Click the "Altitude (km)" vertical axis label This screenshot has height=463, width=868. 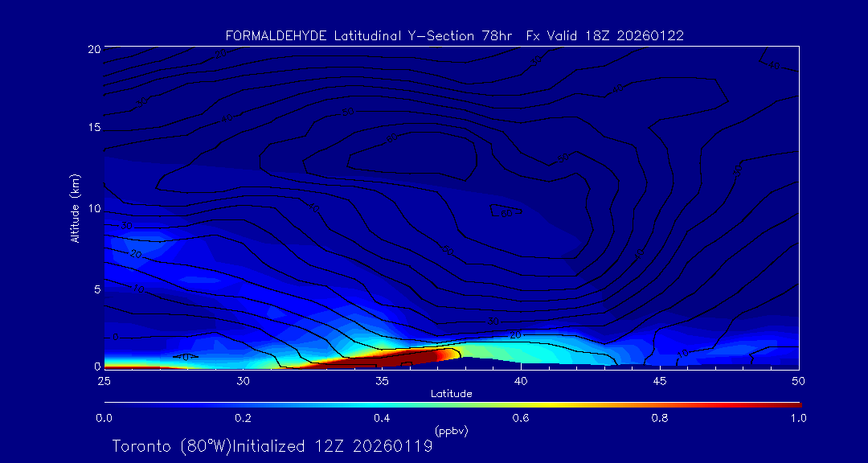76,208
